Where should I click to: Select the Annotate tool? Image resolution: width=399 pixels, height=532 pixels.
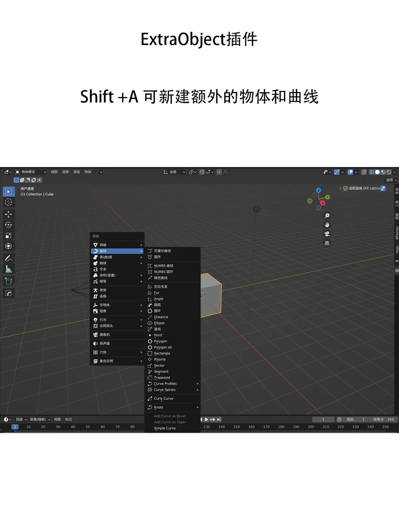[x=8, y=258]
